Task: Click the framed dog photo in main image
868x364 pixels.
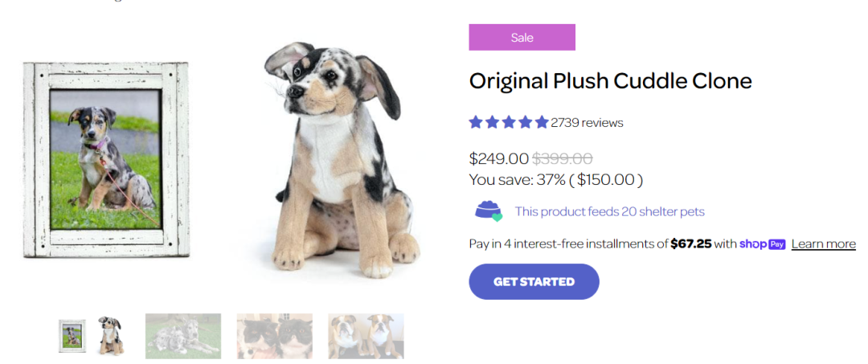Action: point(105,160)
